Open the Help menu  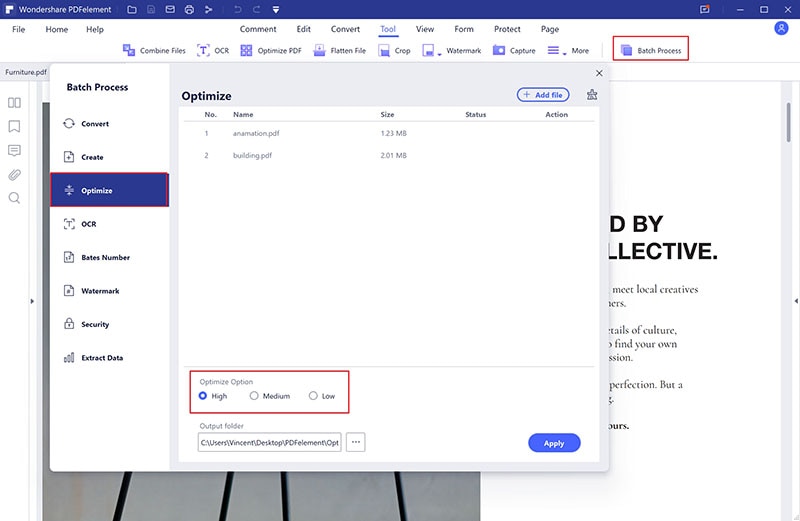coord(95,29)
